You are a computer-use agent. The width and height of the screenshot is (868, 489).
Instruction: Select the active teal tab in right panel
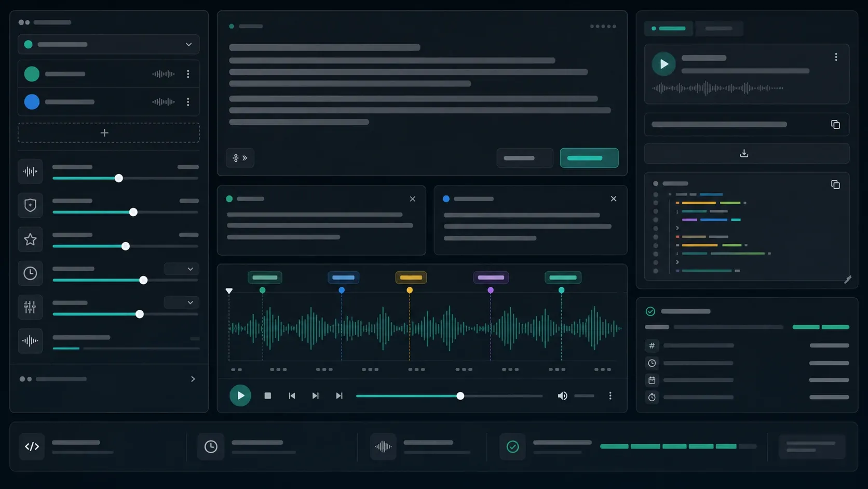[x=669, y=29]
